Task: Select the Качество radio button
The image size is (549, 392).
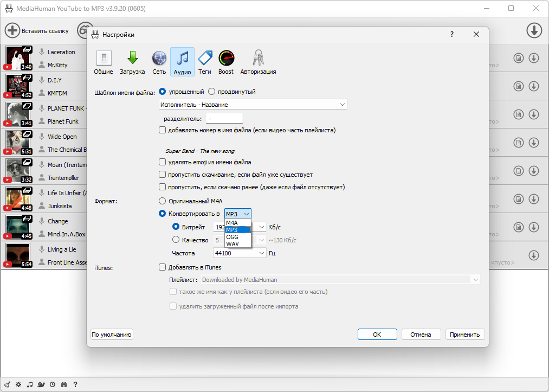Action: 176,240
